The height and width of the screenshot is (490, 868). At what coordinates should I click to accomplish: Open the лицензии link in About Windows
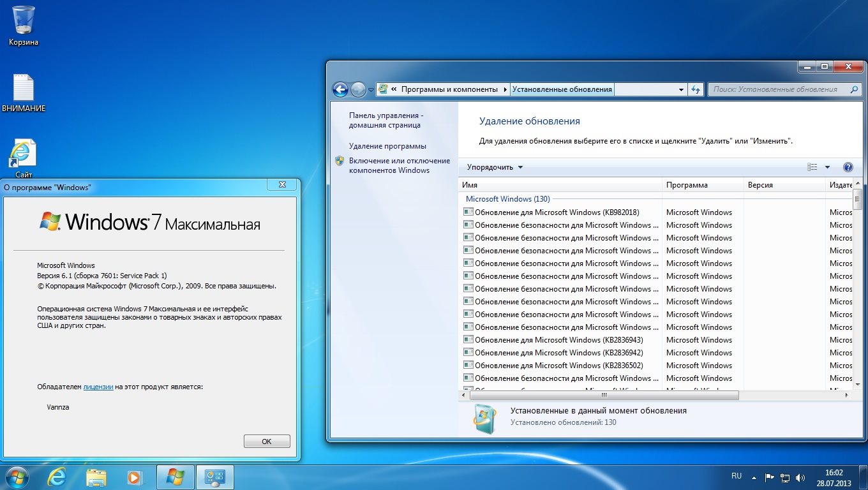98,387
